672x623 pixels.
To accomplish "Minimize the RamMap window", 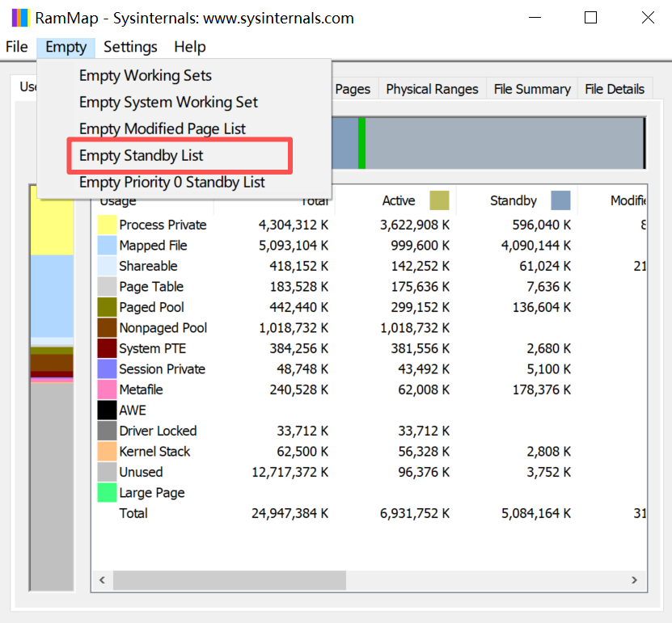I will coord(535,18).
